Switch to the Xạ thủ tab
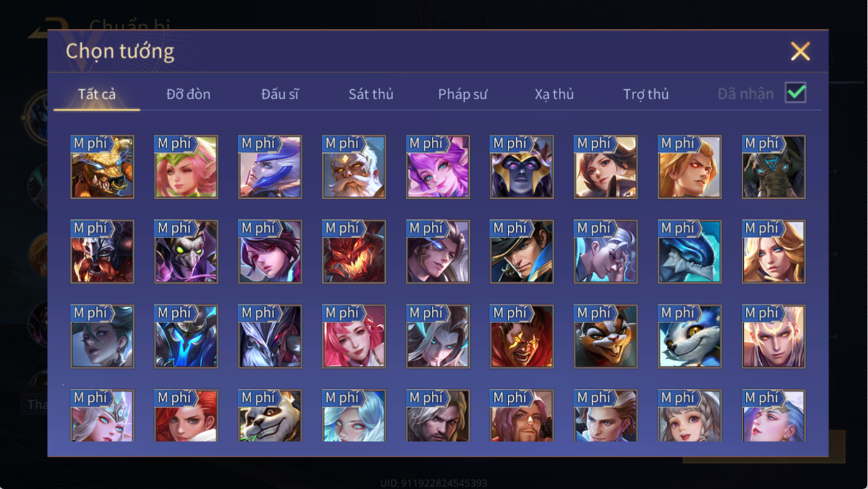This screenshot has height=489, width=868. (x=554, y=94)
